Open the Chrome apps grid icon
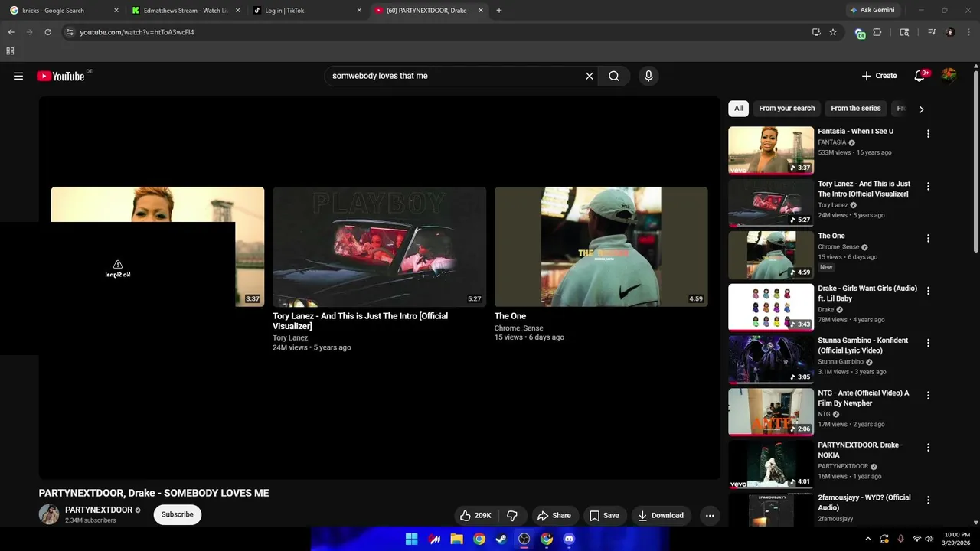980x551 pixels. (10, 51)
